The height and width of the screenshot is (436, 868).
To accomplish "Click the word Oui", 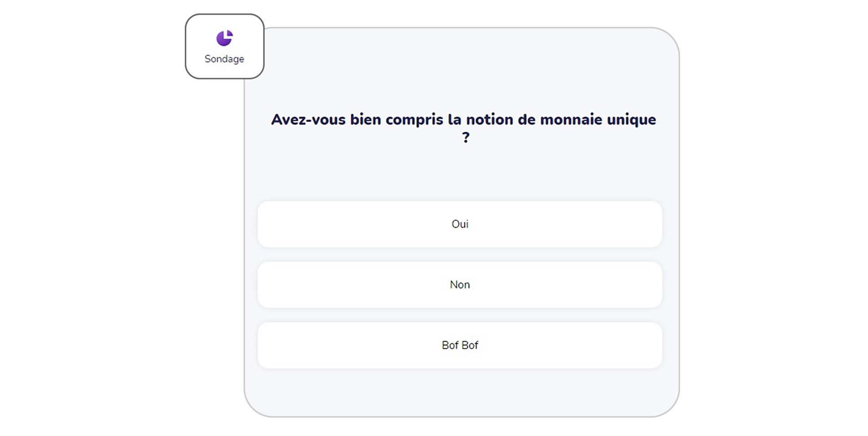I will (460, 224).
